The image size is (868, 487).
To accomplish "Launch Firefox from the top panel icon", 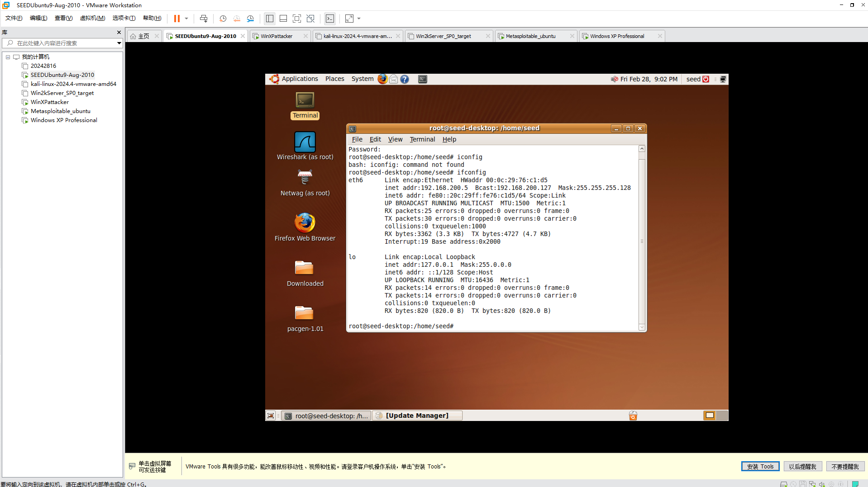I will [x=382, y=79].
